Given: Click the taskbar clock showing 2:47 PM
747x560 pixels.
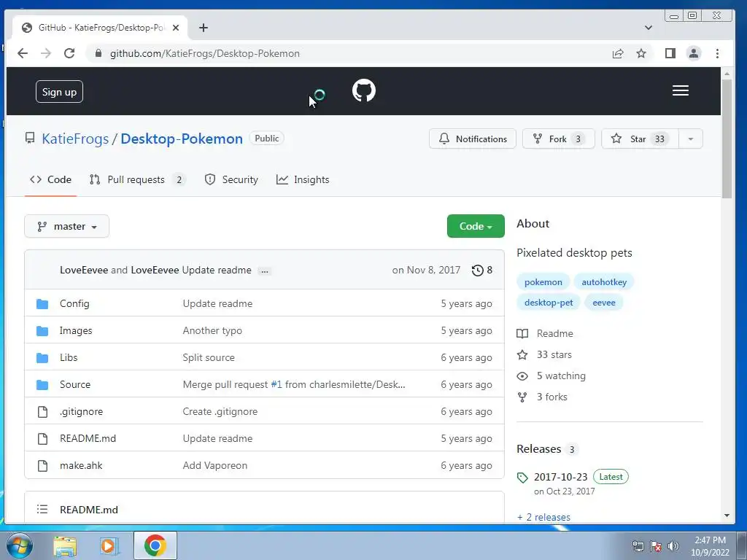Looking at the screenshot, I should click(710, 546).
